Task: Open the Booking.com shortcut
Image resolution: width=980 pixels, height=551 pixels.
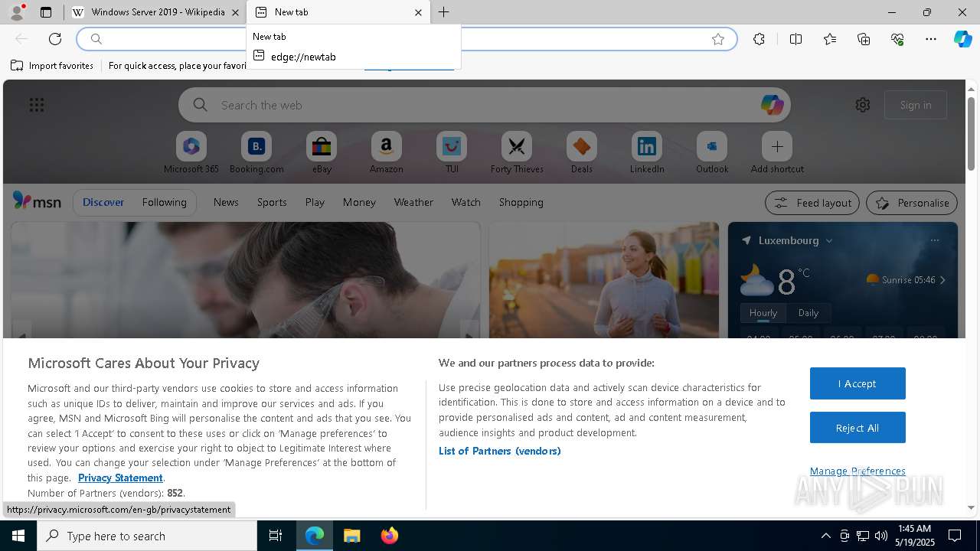Action: tap(256, 153)
